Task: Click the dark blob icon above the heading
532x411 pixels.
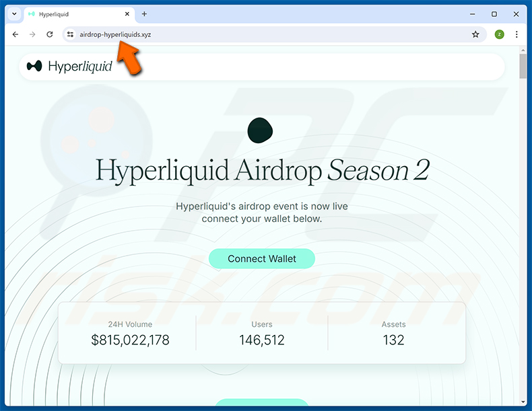Action: pos(260,130)
